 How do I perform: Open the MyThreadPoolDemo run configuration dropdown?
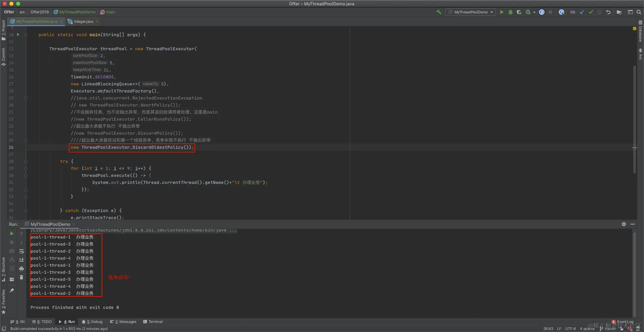pos(471,12)
